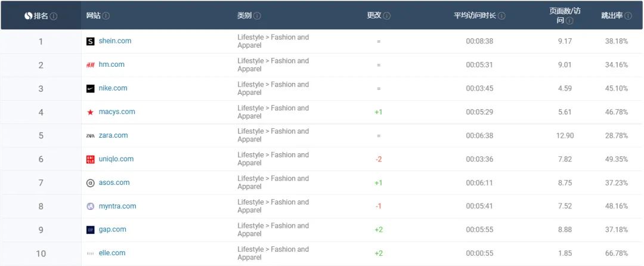Open the elle.com website link
The width and height of the screenshot is (644, 266).
tap(112, 253)
